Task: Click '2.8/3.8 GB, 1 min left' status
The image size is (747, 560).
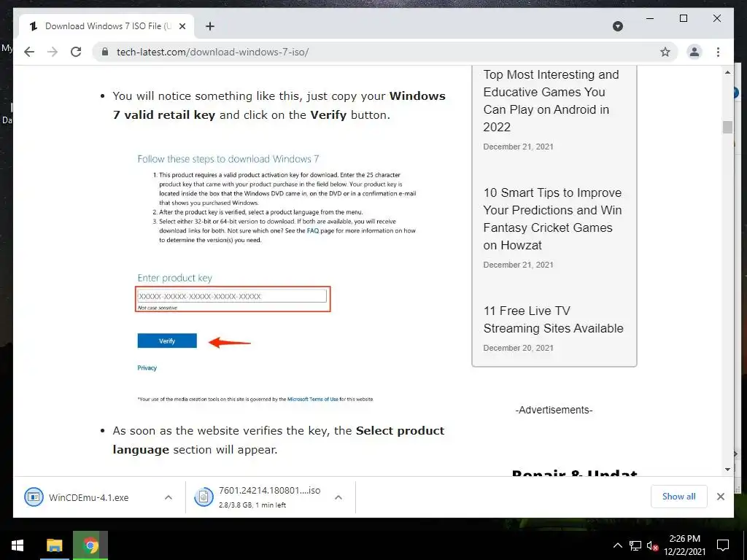Action: [252, 505]
